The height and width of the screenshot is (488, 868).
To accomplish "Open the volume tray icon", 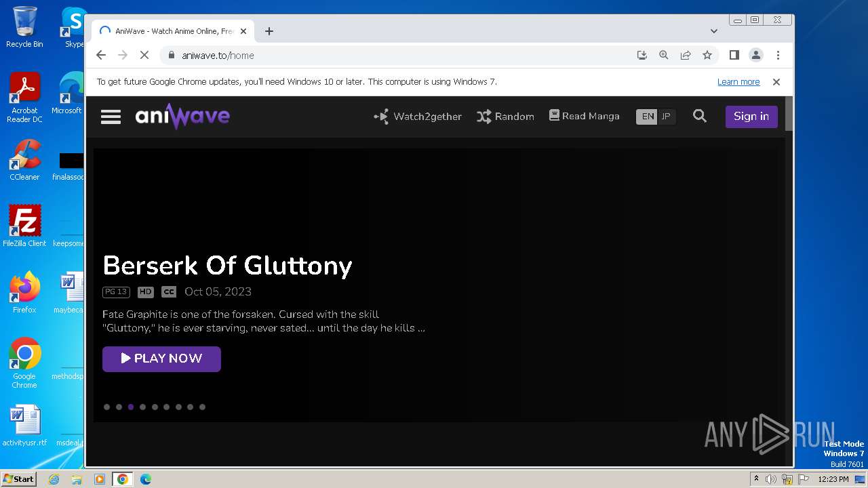I will (x=771, y=479).
